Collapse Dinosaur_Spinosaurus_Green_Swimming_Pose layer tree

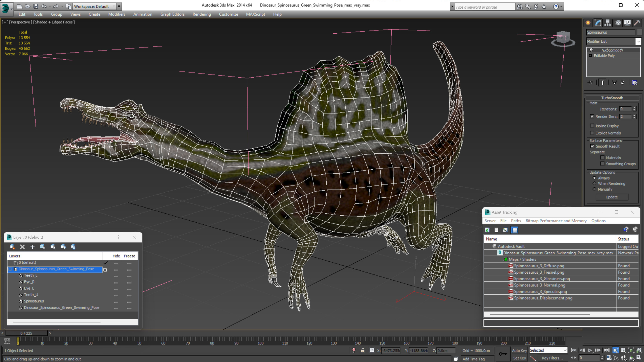(10, 269)
